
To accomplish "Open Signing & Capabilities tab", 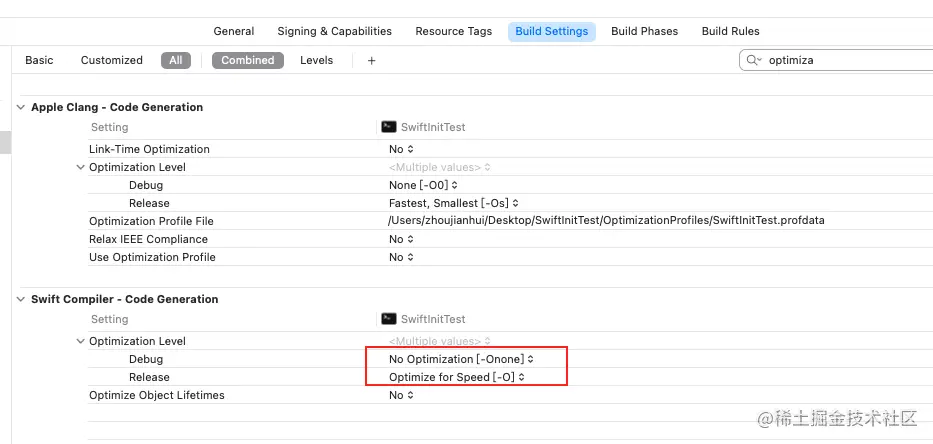I will coord(335,31).
